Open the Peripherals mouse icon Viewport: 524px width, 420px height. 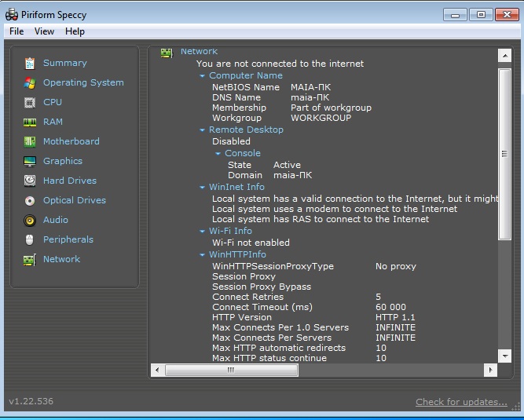tap(30, 239)
